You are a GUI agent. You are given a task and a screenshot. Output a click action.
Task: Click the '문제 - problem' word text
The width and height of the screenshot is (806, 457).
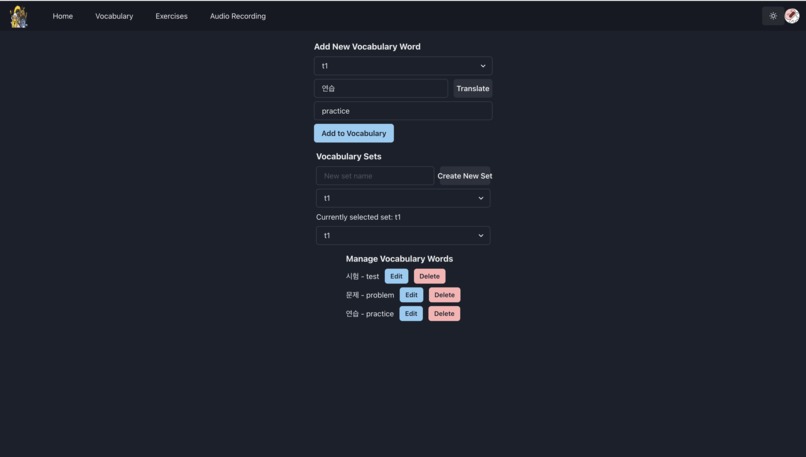pos(370,295)
